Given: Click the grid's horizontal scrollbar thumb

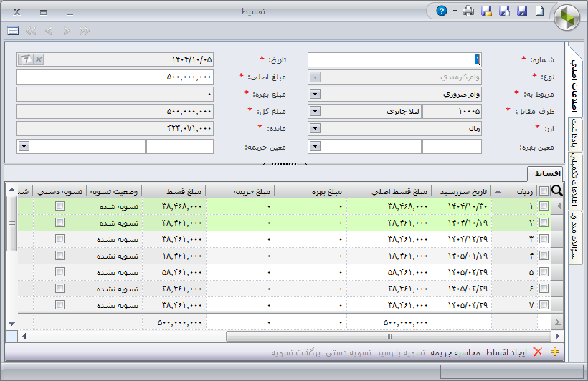Looking at the screenshot, I should pyautogui.click(x=388, y=336).
